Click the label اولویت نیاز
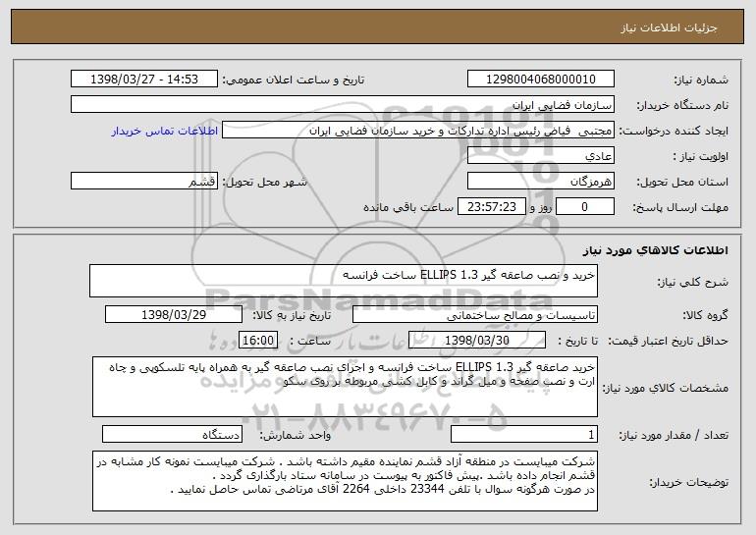756x535 pixels. coord(701,157)
